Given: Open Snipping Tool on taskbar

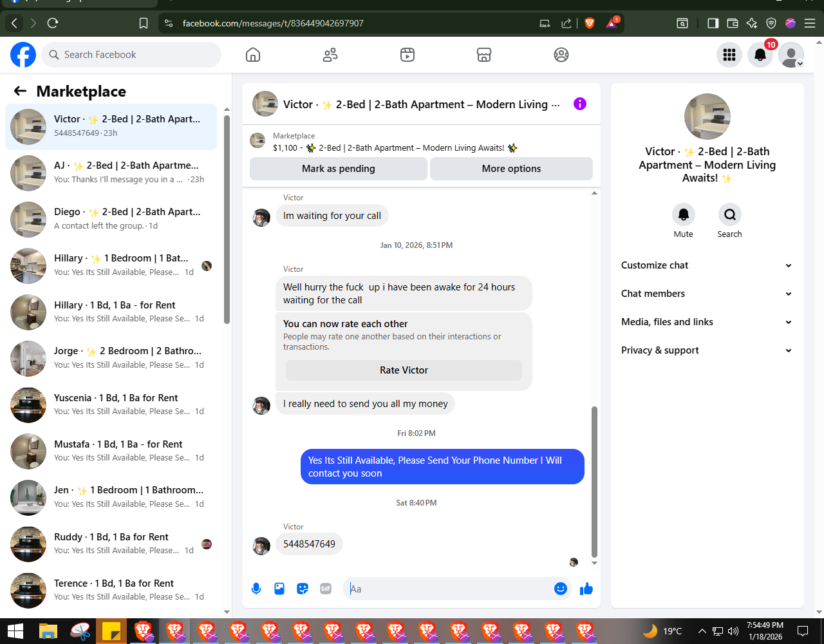Looking at the screenshot, I should [80, 631].
